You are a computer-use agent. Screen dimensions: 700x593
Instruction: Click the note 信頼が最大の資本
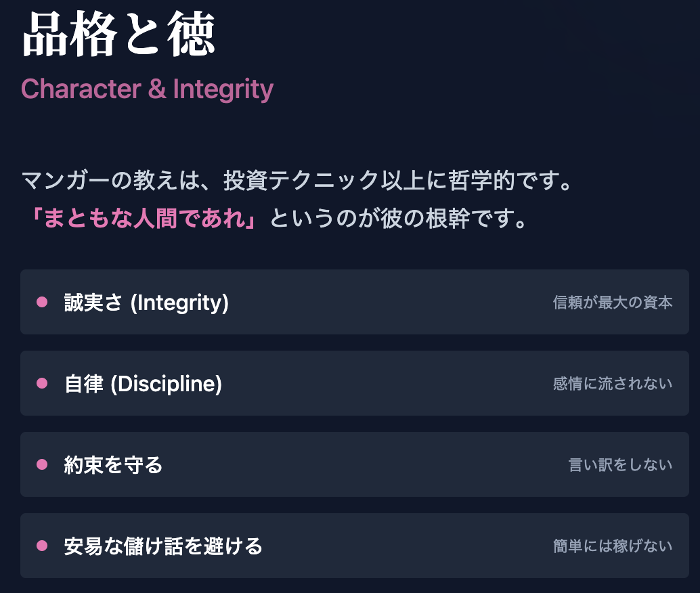(x=613, y=303)
